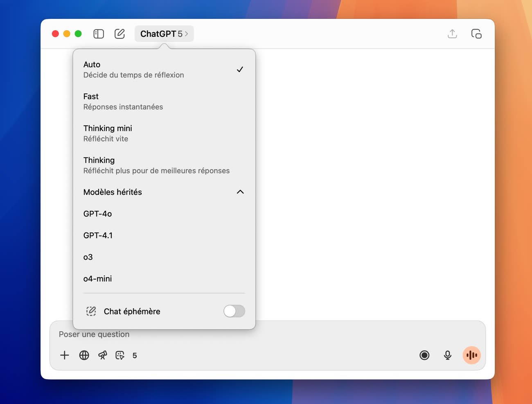
Task: Click the Chat éphémère dashed icon
Action: pos(91,311)
